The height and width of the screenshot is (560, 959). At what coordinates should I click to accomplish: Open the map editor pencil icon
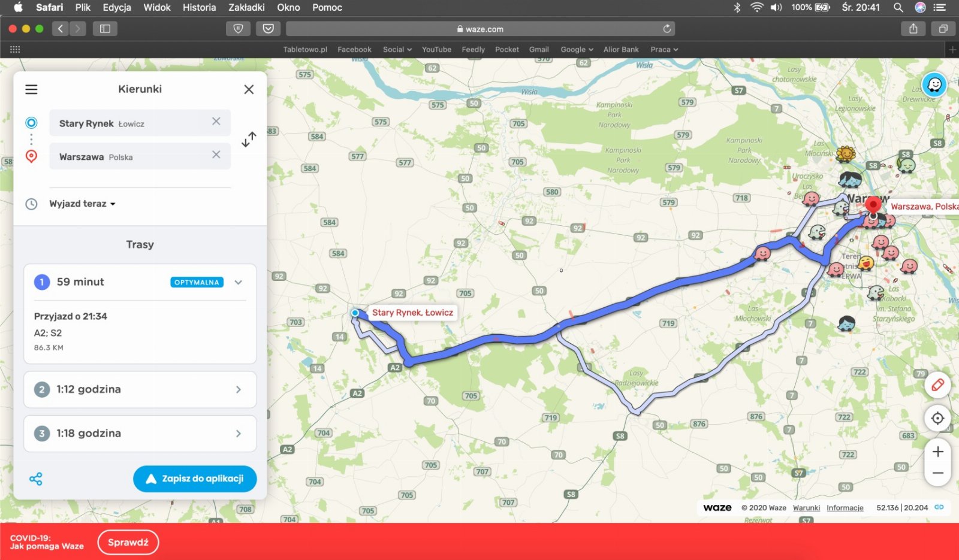(937, 385)
